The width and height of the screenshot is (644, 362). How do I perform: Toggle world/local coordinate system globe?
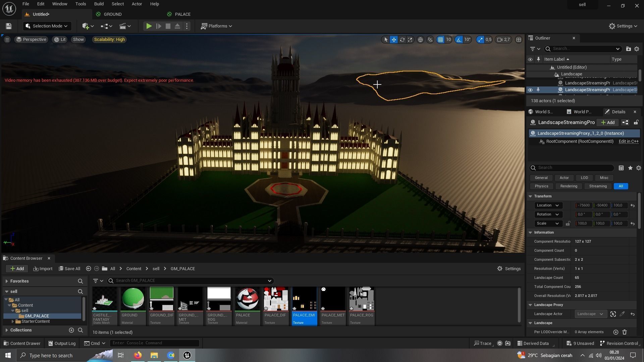(420, 40)
